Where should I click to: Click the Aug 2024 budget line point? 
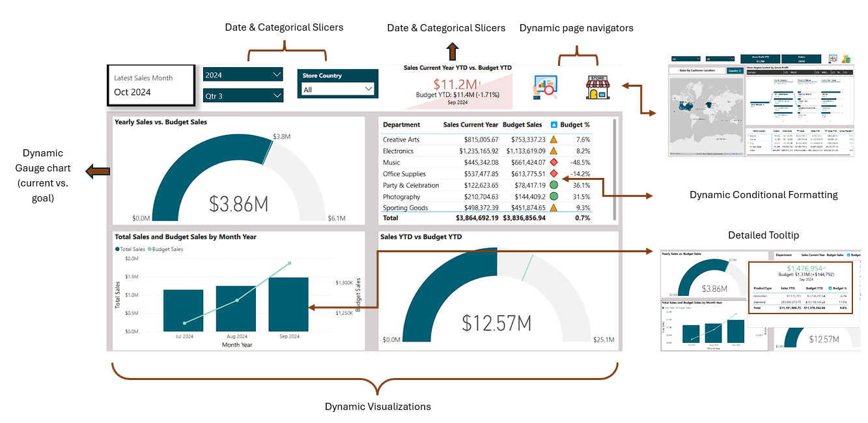(x=237, y=300)
